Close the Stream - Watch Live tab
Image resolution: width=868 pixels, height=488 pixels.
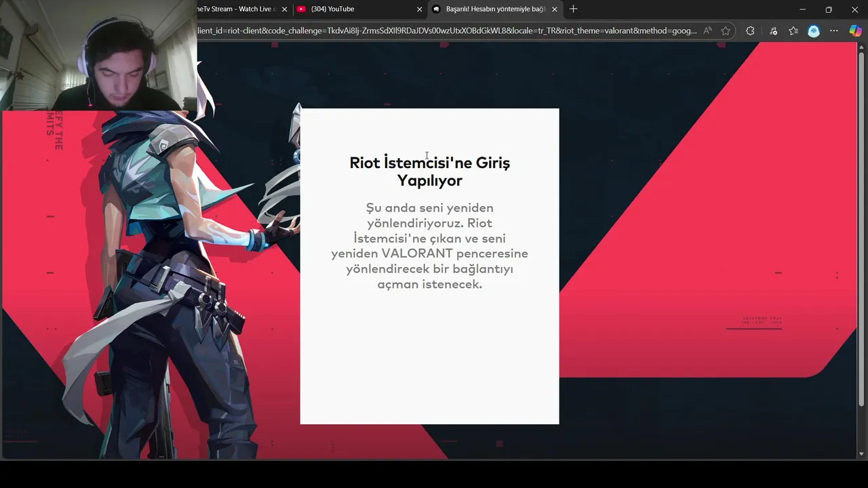point(284,9)
